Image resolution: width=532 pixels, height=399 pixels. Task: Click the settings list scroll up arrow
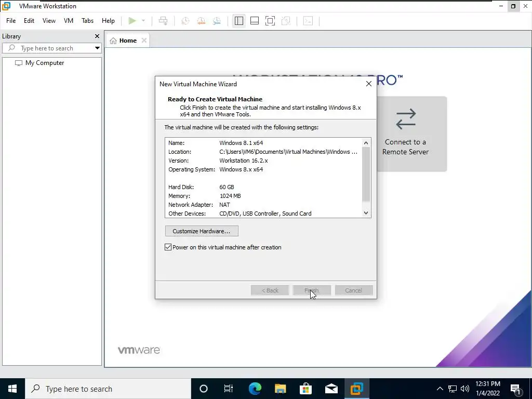click(x=366, y=143)
